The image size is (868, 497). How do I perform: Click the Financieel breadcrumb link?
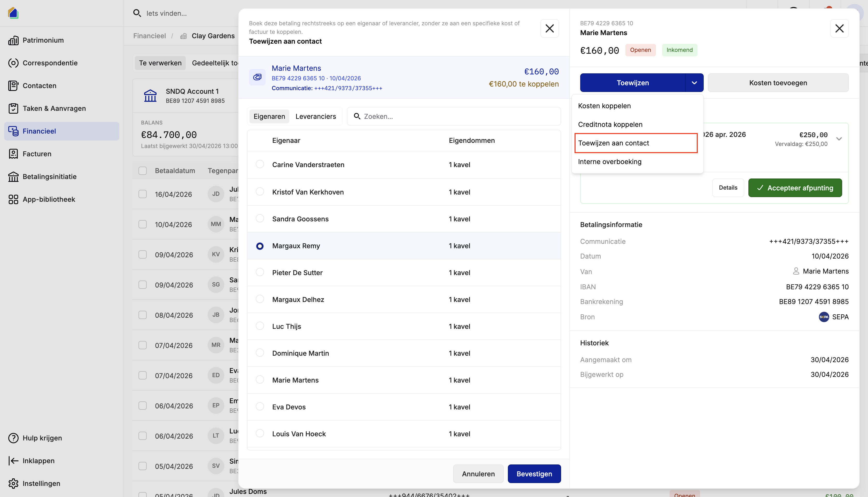[x=150, y=36]
